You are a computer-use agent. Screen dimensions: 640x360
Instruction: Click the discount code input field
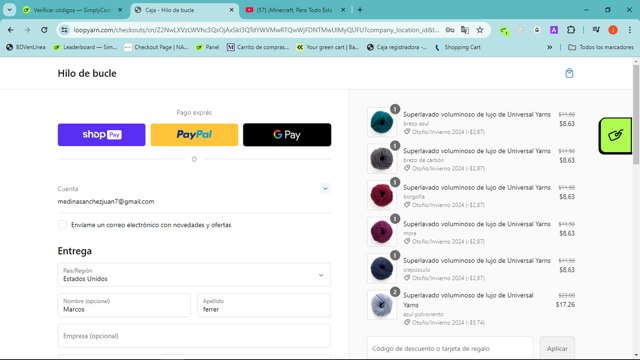click(450, 348)
